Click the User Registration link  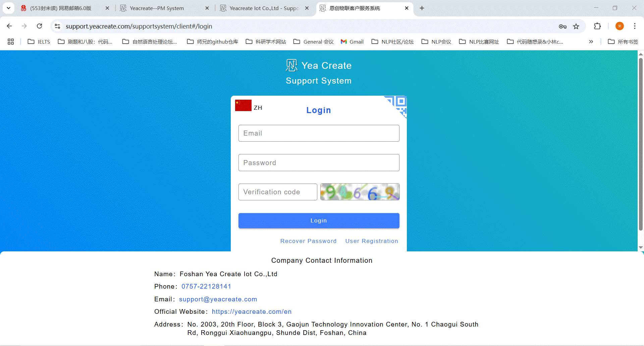pyautogui.click(x=372, y=241)
